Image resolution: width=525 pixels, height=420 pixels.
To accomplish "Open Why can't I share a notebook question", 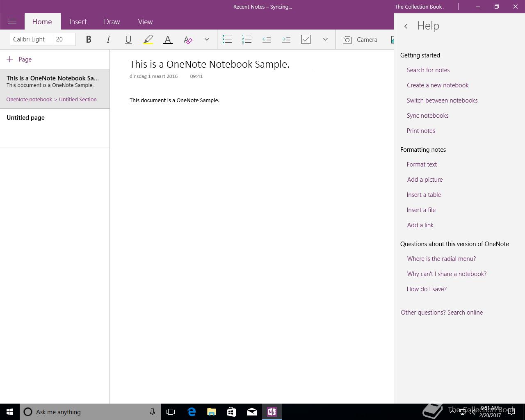I will [x=447, y=274].
